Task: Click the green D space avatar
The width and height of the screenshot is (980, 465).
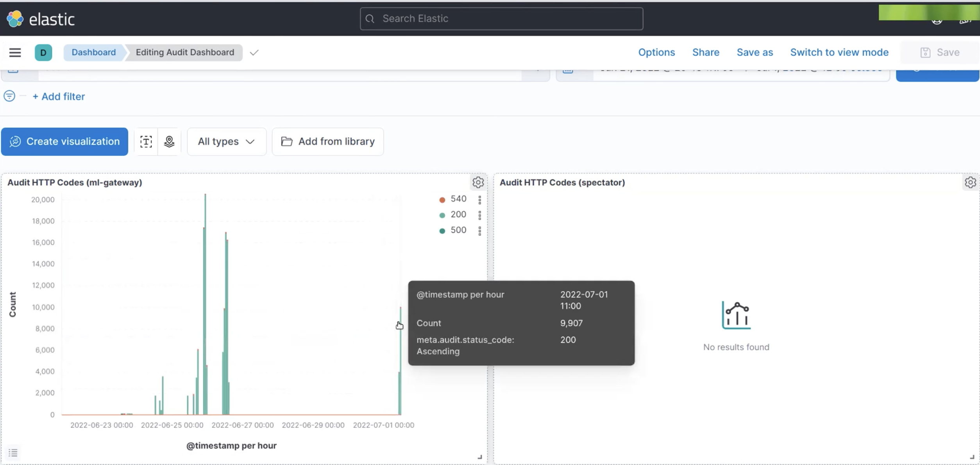Action: coord(43,52)
